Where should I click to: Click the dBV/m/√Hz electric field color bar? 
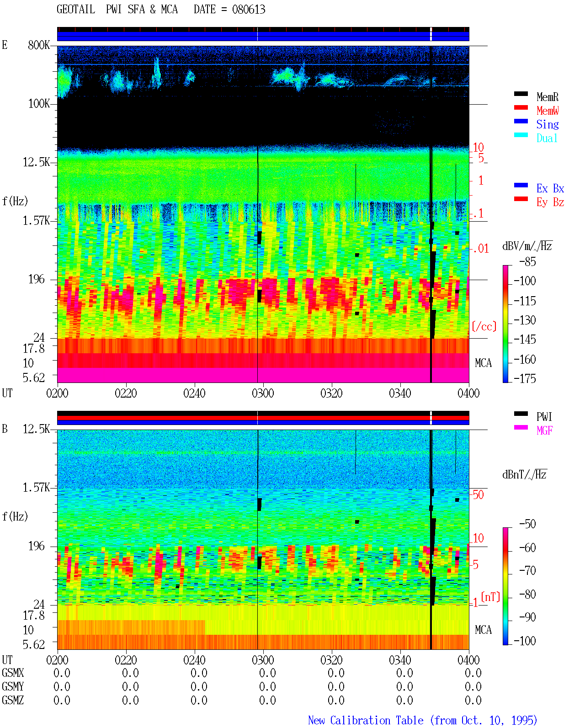click(x=505, y=324)
